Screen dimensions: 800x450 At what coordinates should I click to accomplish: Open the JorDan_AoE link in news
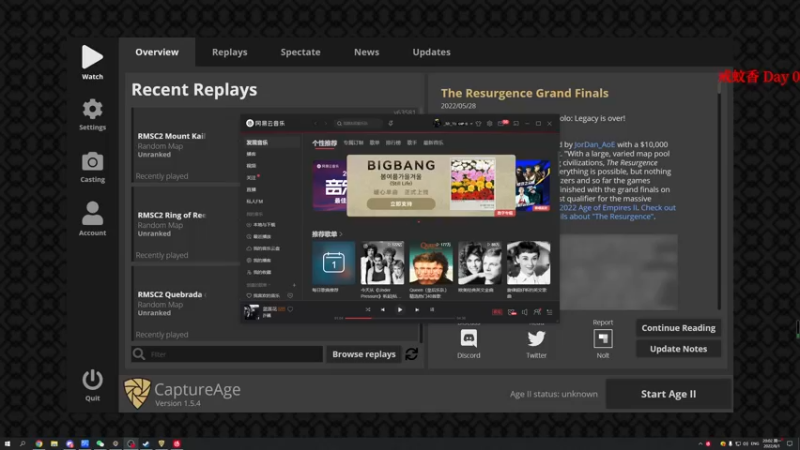coord(594,144)
